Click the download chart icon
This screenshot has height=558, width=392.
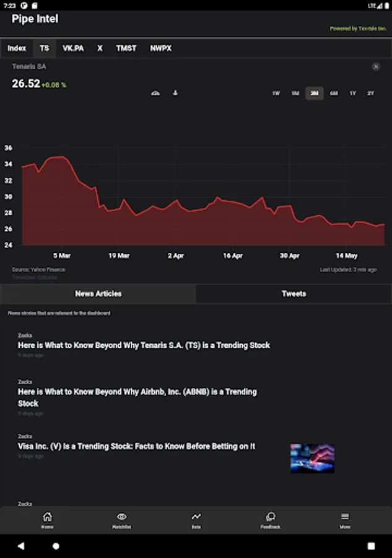tap(175, 93)
